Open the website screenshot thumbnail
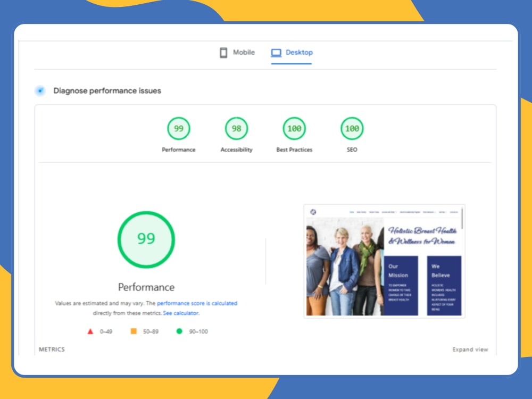 [x=384, y=261]
